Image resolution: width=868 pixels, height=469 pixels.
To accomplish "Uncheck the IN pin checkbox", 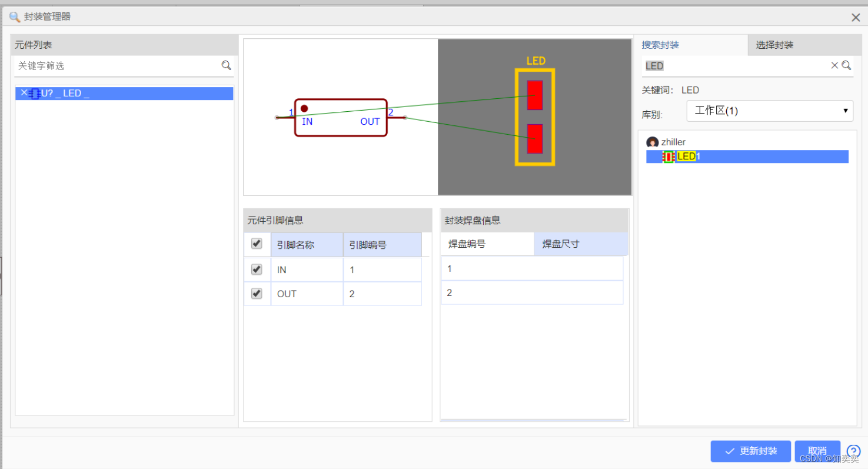I will (257, 269).
